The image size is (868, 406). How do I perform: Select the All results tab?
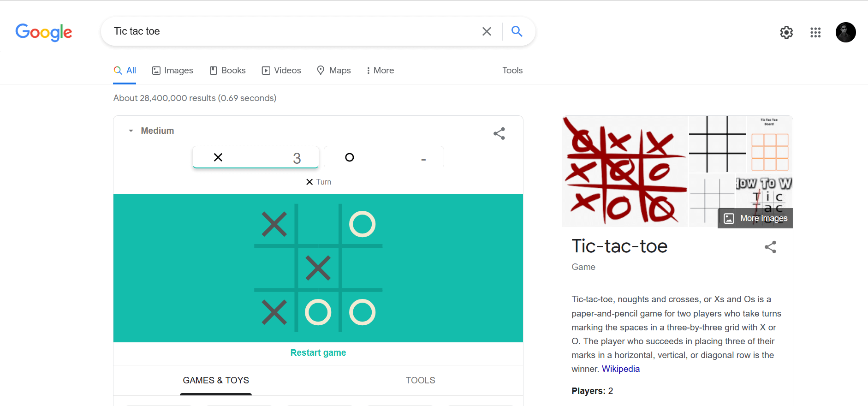pos(125,71)
